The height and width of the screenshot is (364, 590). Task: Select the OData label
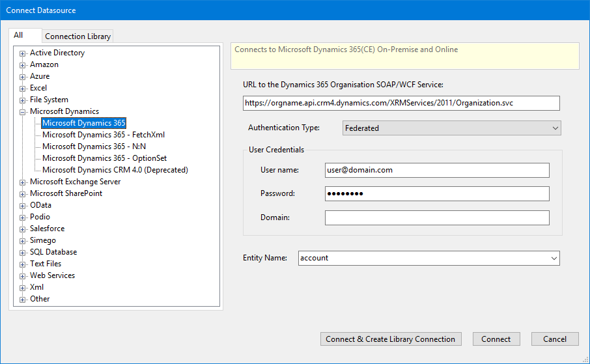tap(40, 204)
